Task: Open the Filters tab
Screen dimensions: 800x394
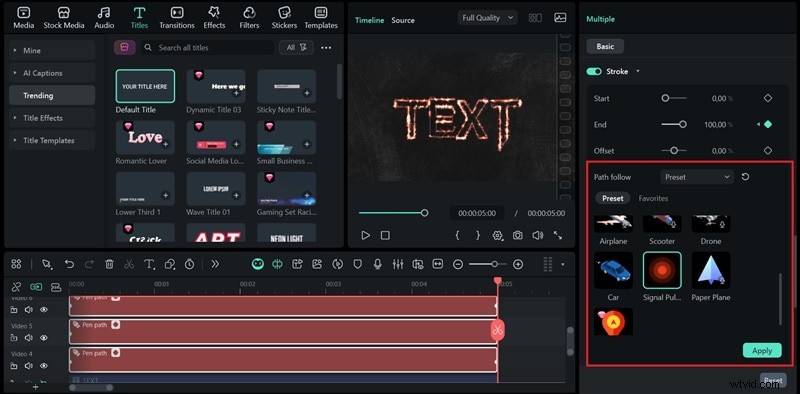Action: 249,18
